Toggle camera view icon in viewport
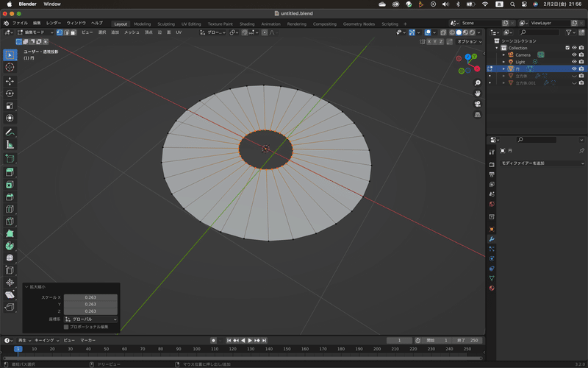Image resolution: width=588 pixels, height=368 pixels. point(477,104)
